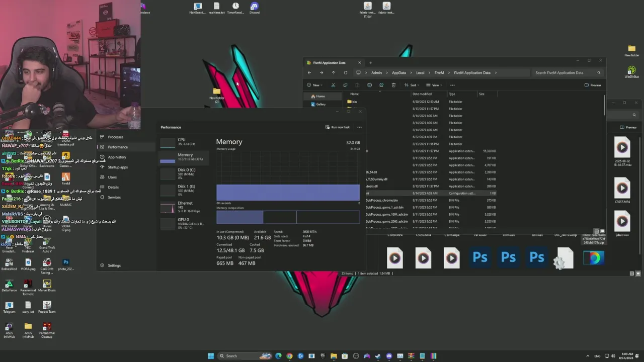
Task: Open Task Manager more options ellipsis
Action: click(x=359, y=127)
